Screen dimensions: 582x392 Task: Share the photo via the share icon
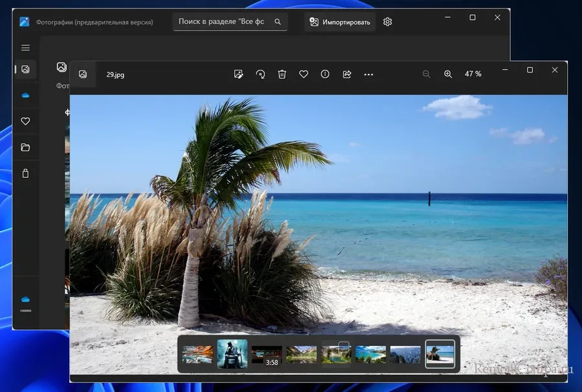(x=347, y=74)
